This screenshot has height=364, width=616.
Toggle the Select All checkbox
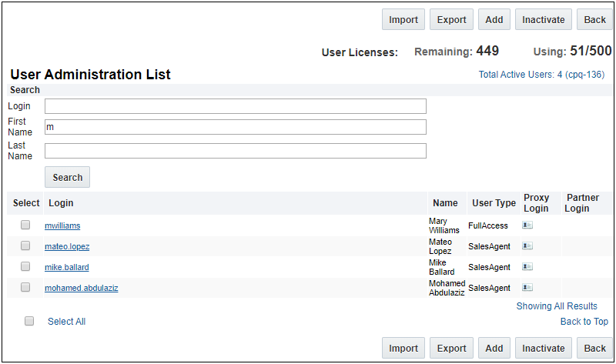click(x=29, y=321)
